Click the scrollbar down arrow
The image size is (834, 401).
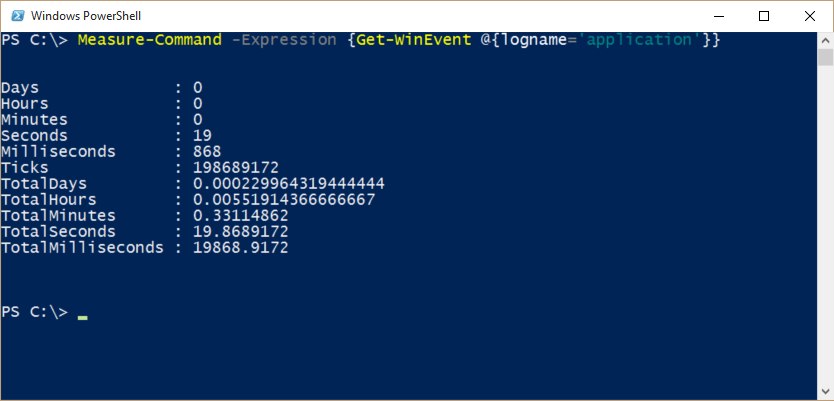(x=826, y=392)
